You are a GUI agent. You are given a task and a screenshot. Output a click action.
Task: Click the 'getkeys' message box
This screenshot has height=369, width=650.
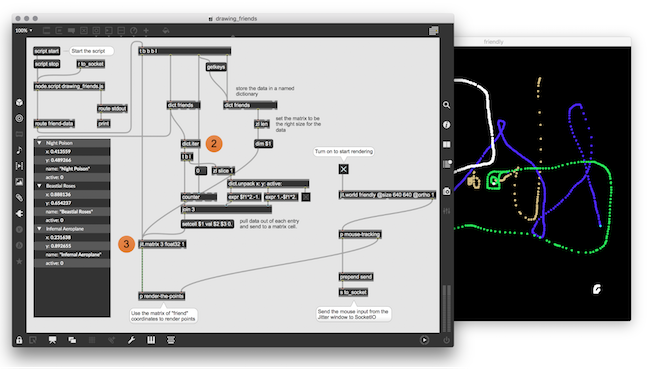(x=216, y=67)
